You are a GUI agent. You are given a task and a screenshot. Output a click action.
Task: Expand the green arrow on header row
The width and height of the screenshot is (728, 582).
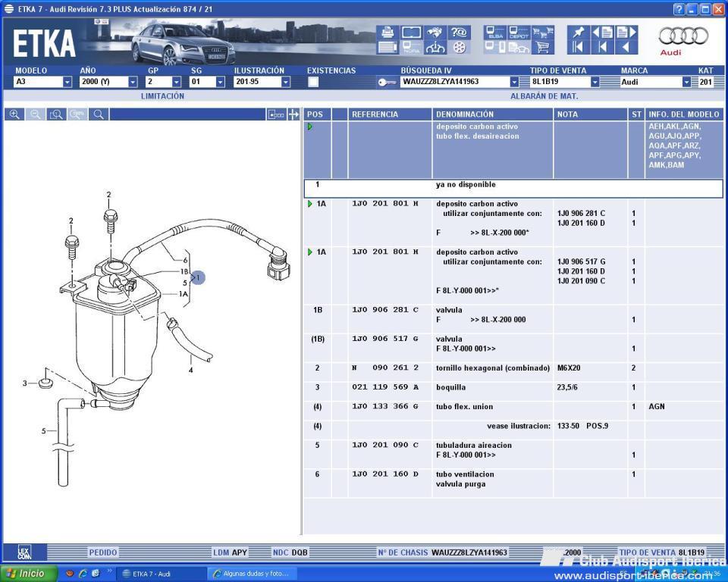click(310, 127)
